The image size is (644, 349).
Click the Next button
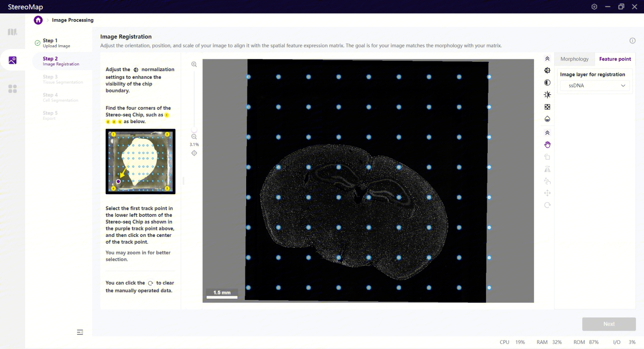609,324
